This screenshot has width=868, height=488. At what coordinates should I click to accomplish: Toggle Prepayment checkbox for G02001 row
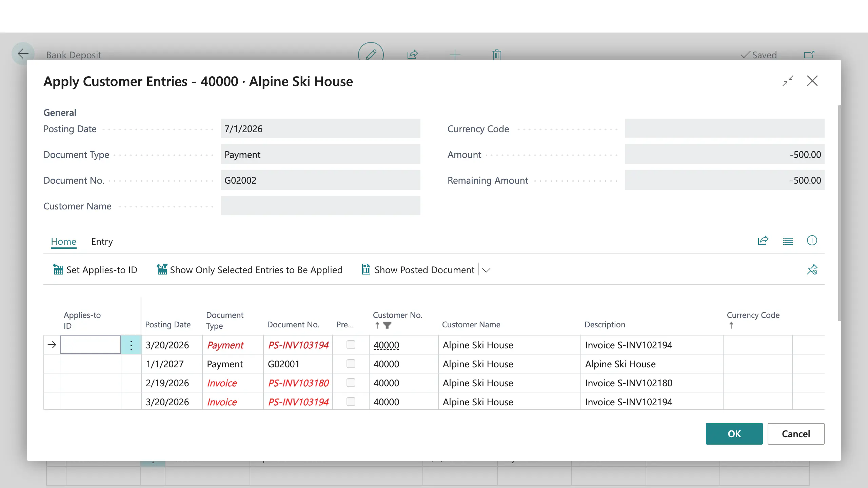point(351,364)
